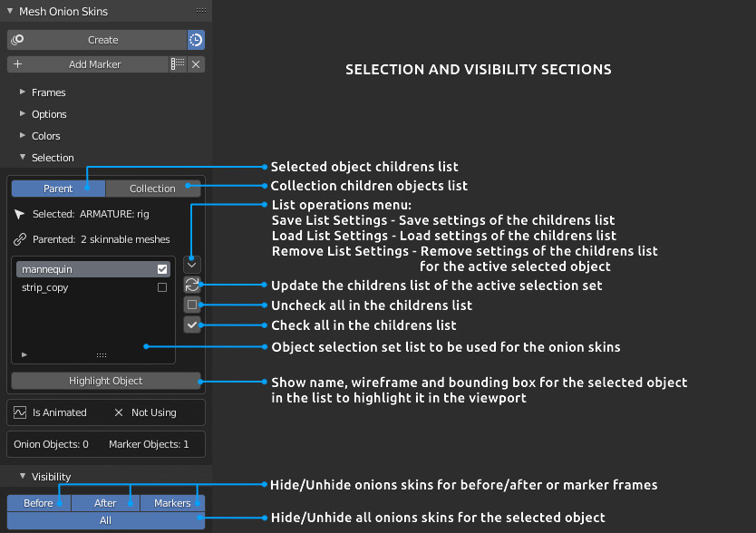Click the marker list icon next to Add Marker
This screenshot has width=756, height=533.
pyautogui.click(x=178, y=64)
